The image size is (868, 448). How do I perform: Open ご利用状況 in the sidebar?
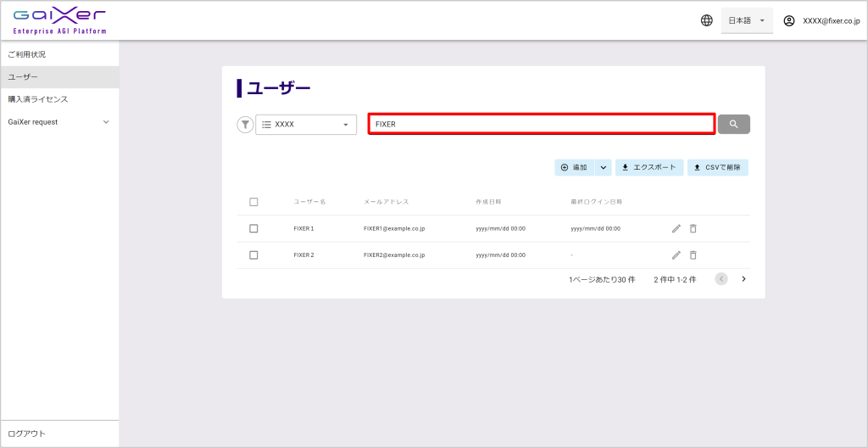tap(27, 54)
